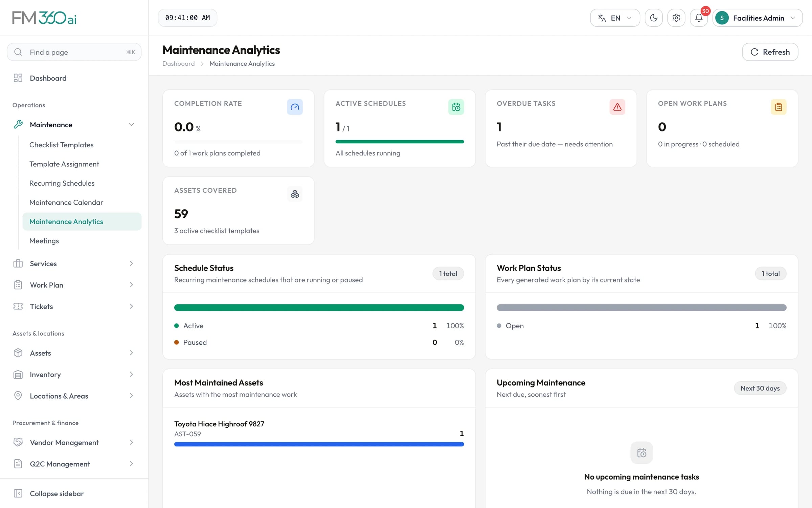The height and width of the screenshot is (508, 812).
Task: Click the Refresh button
Action: (x=770, y=52)
